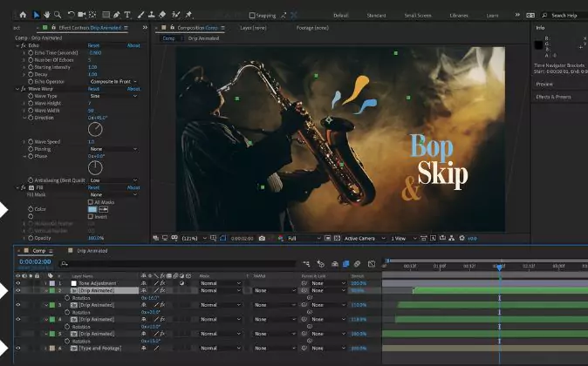Click the Composition Mini-Flowchart icon in timeline
The width and height of the screenshot is (588, 366).
tap(306, 264)
